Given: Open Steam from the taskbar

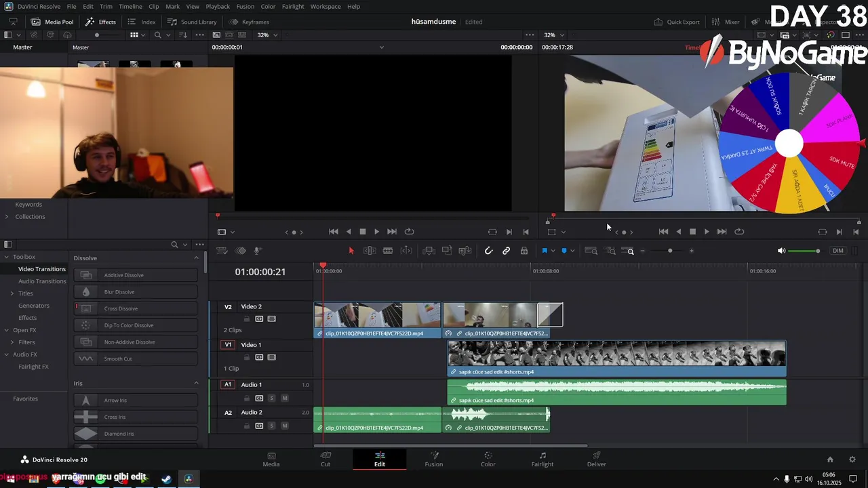Looking at the screenshot, I should click(x=165, y=479).
